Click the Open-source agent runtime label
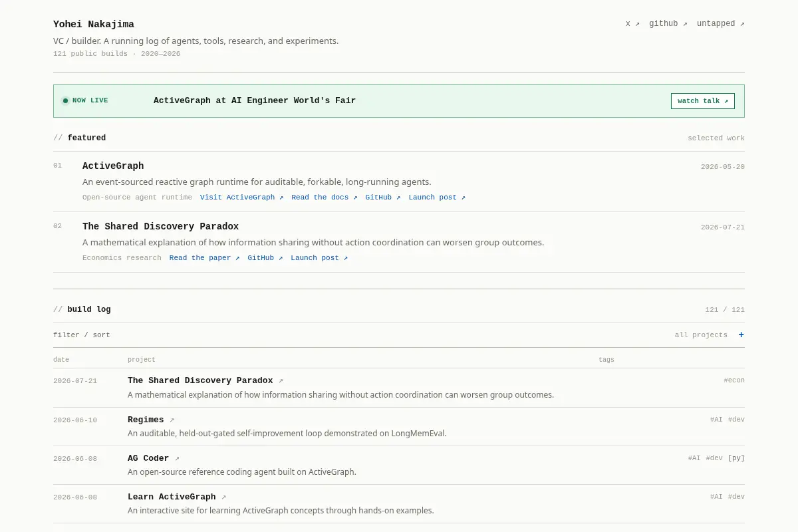Image resolution: width=798 pixels, height=532 pixels. click(137, 198)
